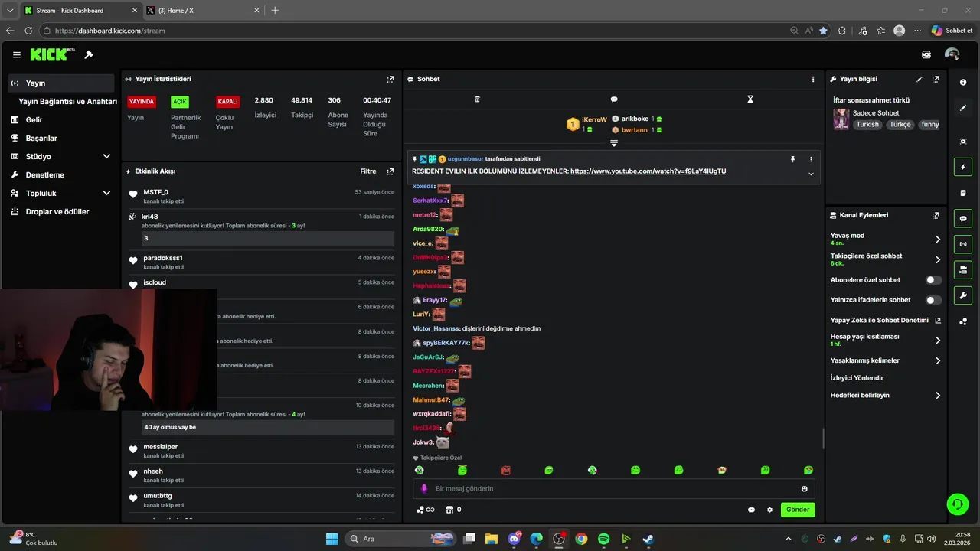Pop out the Yayın bilgisi panel
980x551 pixels.
pos(936,79)
